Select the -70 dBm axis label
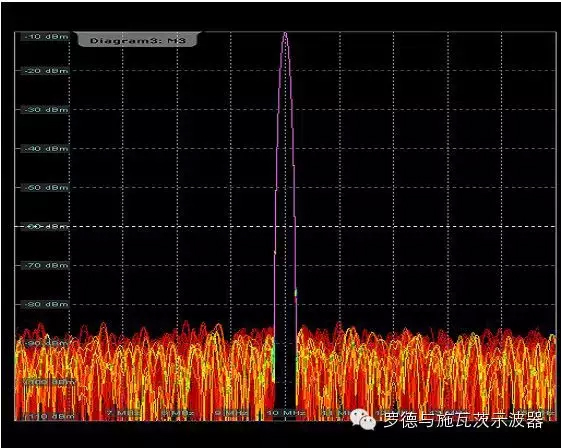Viewport: 561px width, 448px height. coord(46,266)
